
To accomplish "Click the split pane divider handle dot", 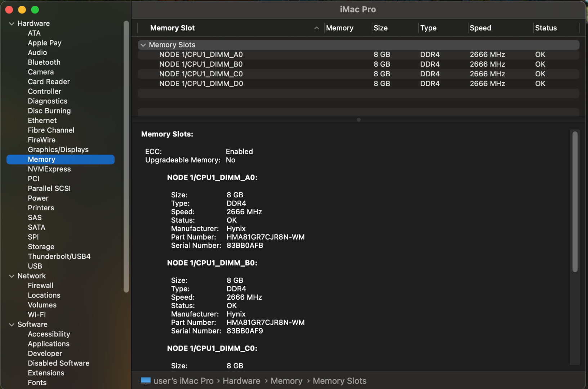I will tap(358, 120).
